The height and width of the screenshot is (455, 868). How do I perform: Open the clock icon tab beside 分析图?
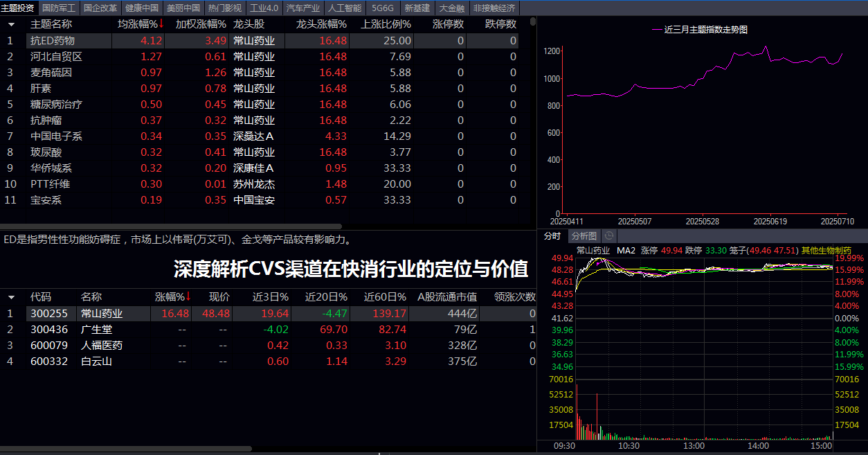609,236
